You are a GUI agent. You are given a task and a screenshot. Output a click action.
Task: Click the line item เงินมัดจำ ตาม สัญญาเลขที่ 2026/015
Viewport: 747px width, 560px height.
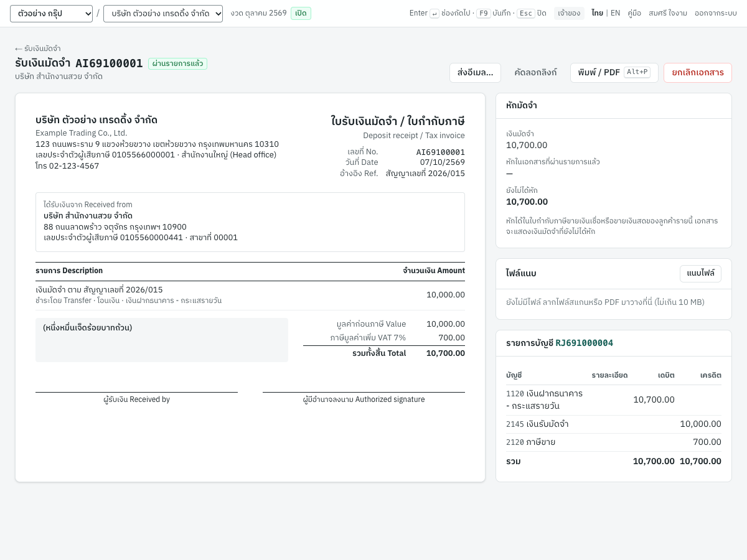99,290
